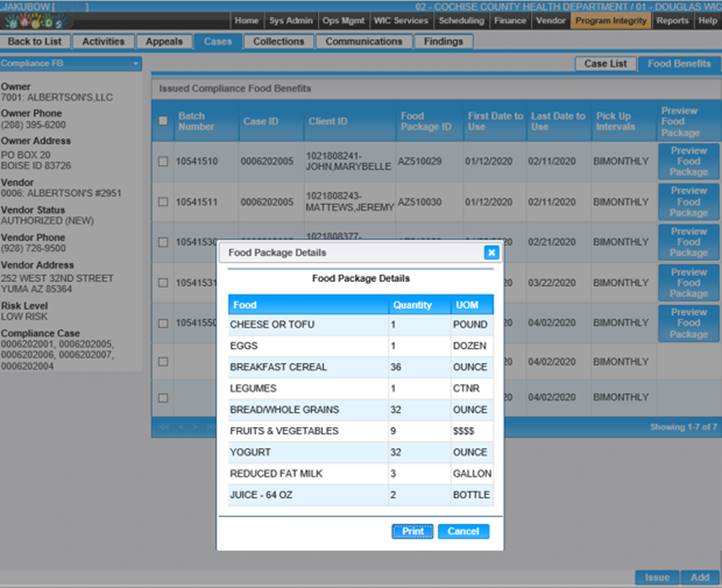
Task: Print the food package details
Action: 412,531
